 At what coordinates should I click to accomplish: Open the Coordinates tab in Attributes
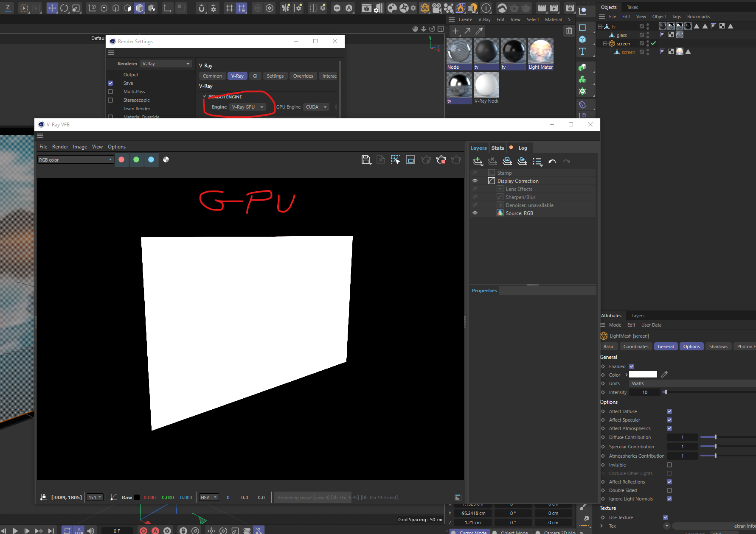pos(636,347)
